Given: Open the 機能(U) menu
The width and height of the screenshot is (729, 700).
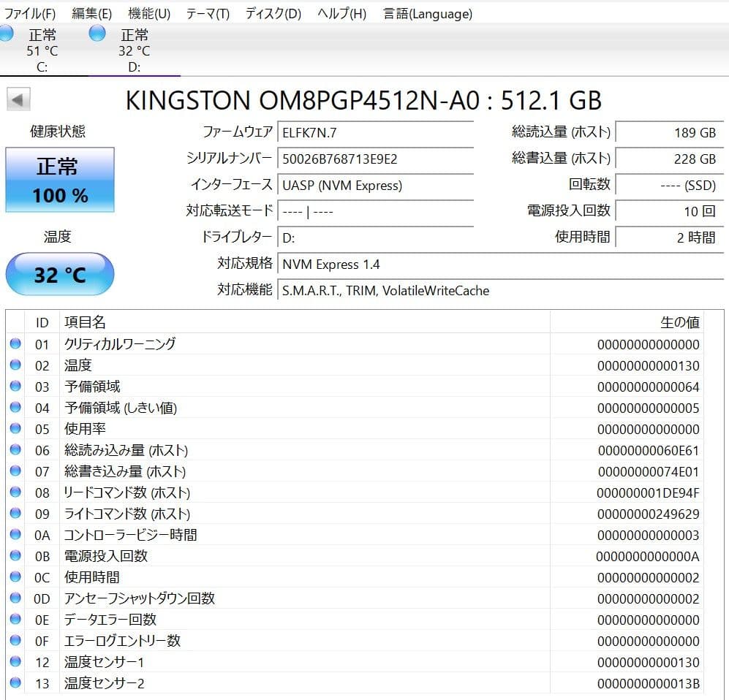Looking at the screenshot, I should pyautogui.click(x=149, y=13).
